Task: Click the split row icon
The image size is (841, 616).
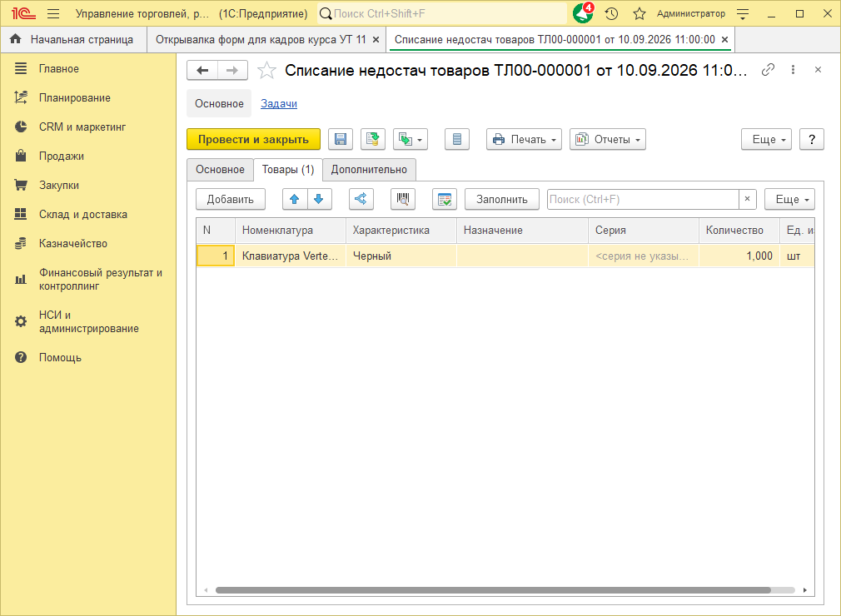Action: 361,200
